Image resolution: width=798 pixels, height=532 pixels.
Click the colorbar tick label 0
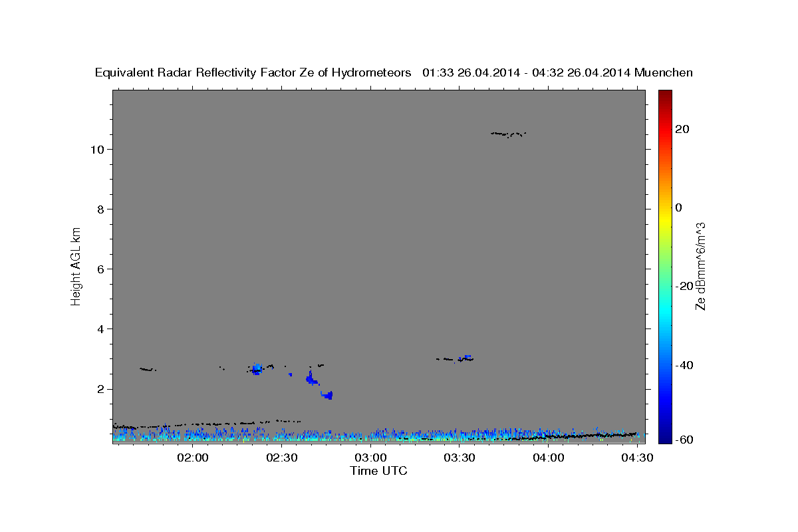(x=679, y=207)
